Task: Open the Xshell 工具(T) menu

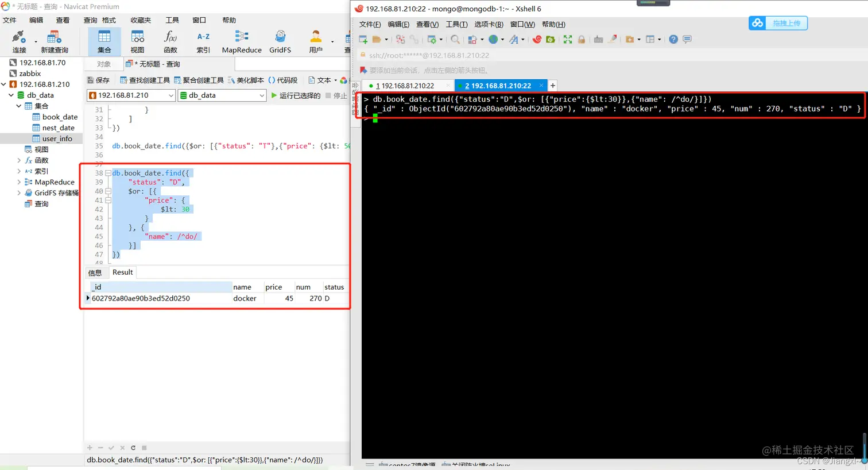Action: tap(457, 24)
